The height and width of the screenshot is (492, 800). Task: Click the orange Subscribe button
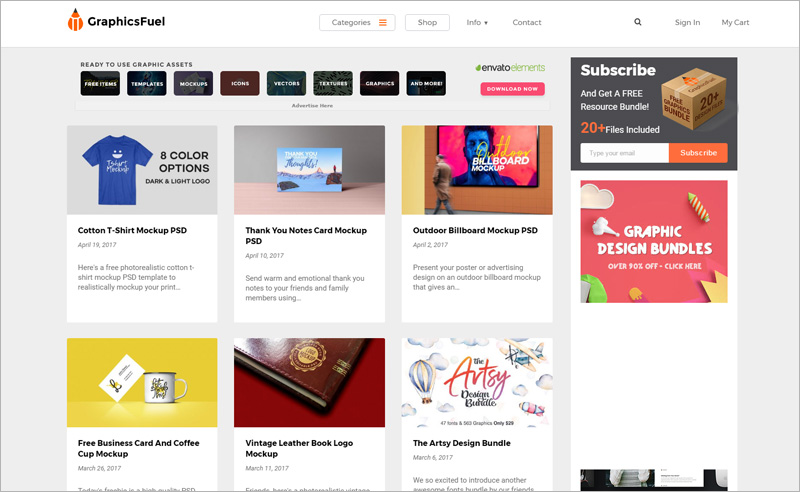point(698,153)
